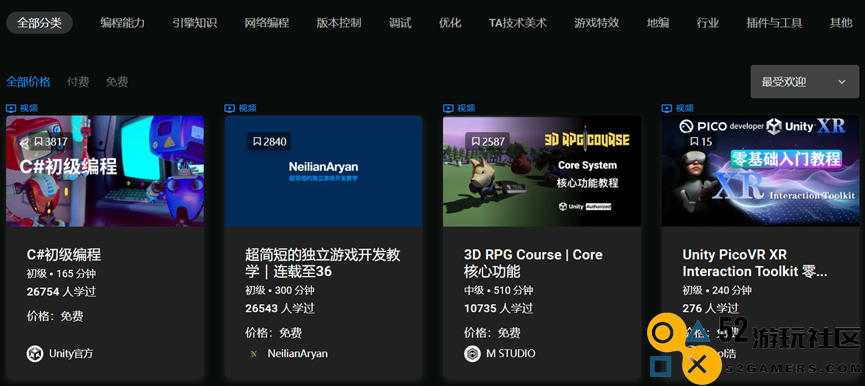The height and width of the screenshot is (386, 865).
Task: Click 价格：免费 on M STUDIO card
Action: coord(492,333)
